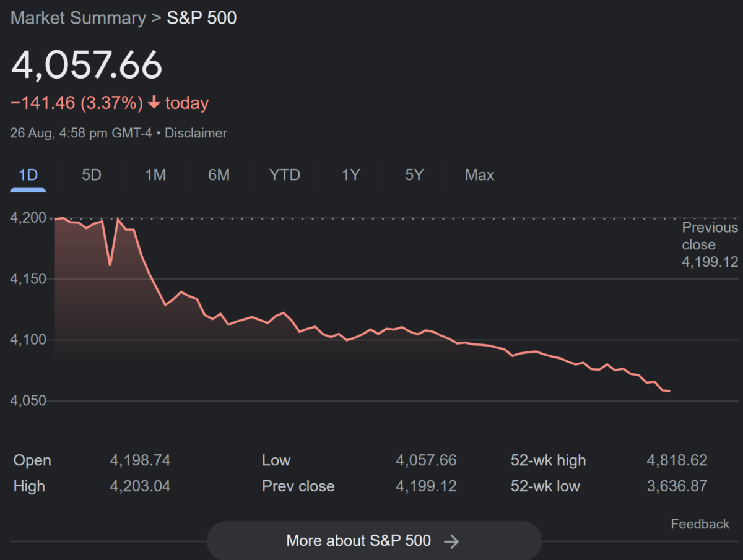Switch to the 5D chart tab
The height and width of the screenshot is (560, 743).
tap(91, 175)
